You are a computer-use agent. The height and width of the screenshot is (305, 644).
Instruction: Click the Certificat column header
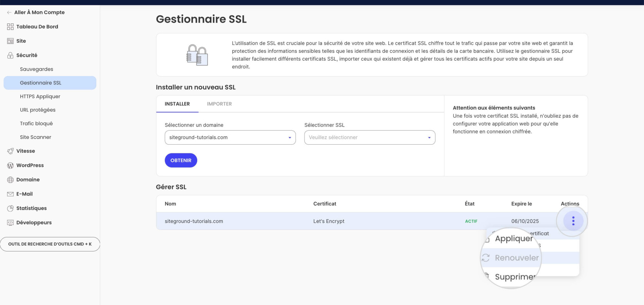[x=325, y=204]
